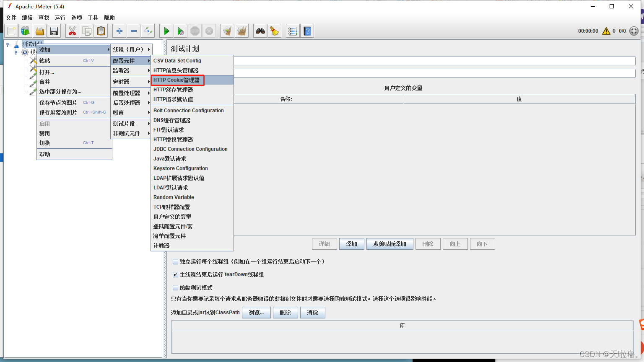
Task: Expand the 添加 submenu entry
Action: [x=74, y=49]
